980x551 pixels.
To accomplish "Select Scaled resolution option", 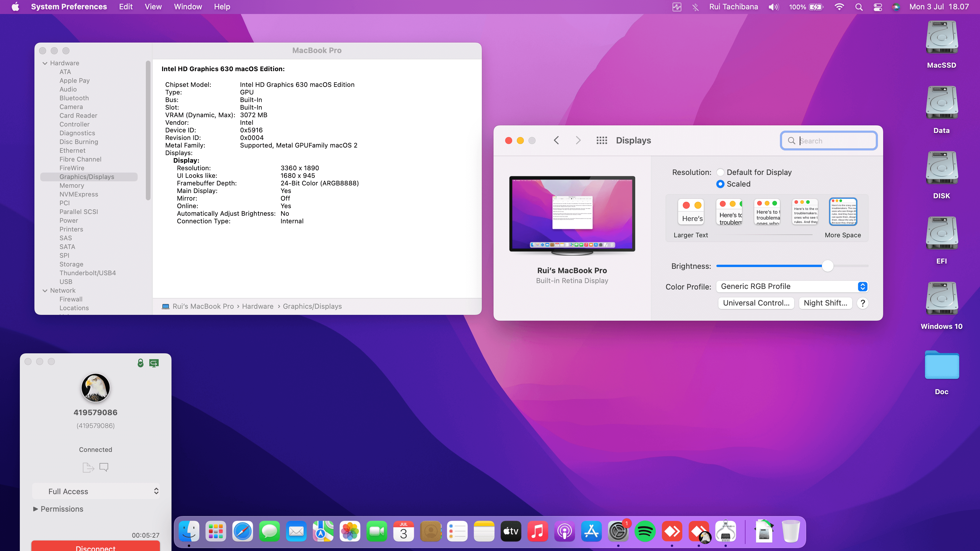I will tap(720, 184).
